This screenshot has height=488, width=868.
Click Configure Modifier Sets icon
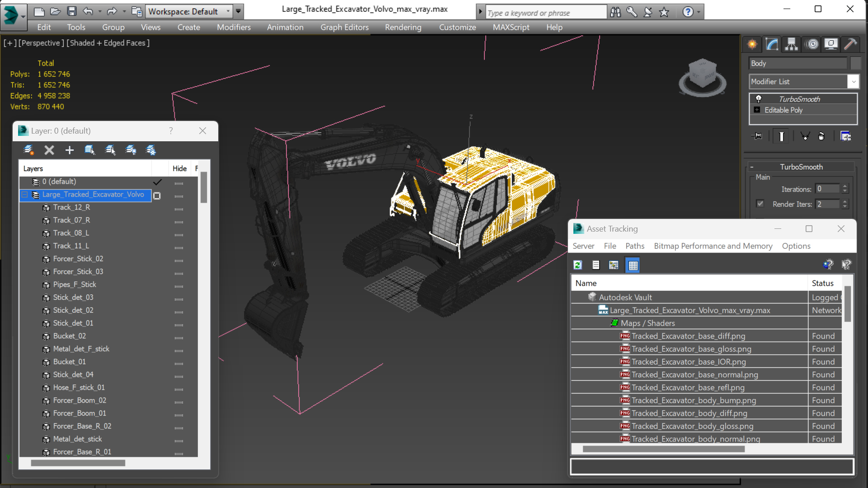845,136
